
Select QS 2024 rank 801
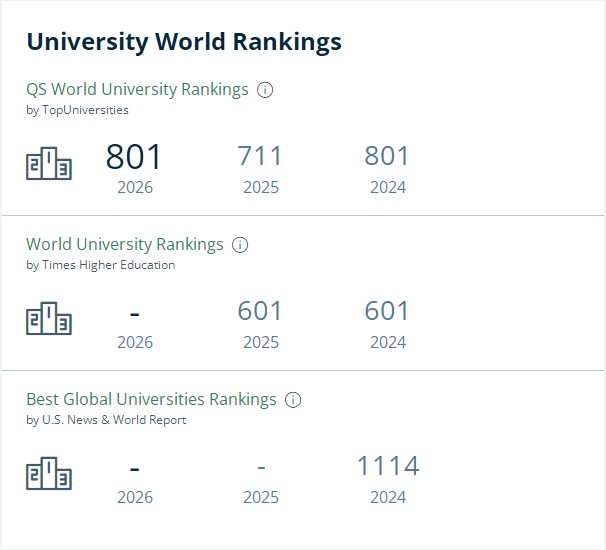coord(386,156)
